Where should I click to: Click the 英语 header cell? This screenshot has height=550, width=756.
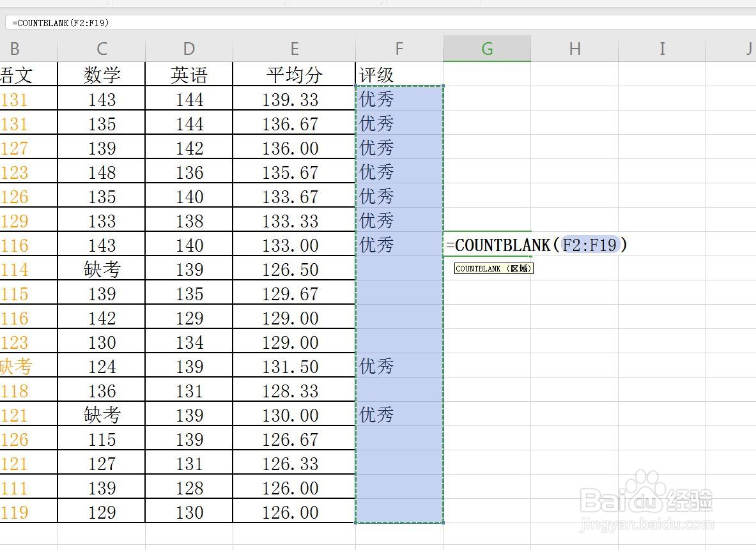189,73
